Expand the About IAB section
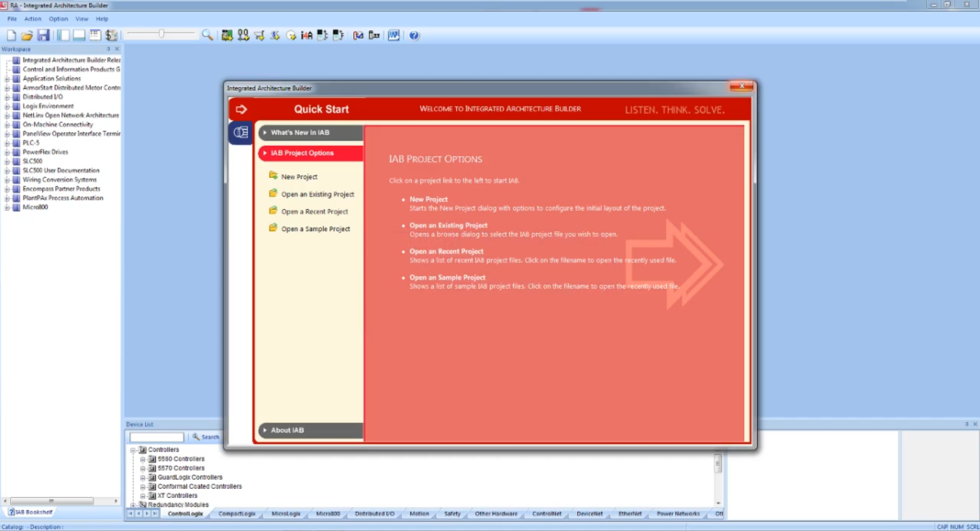 pos(311,430)
